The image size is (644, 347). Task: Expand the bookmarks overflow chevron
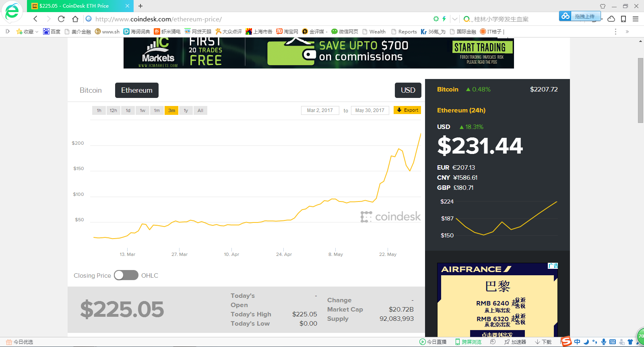pos(627,31)
